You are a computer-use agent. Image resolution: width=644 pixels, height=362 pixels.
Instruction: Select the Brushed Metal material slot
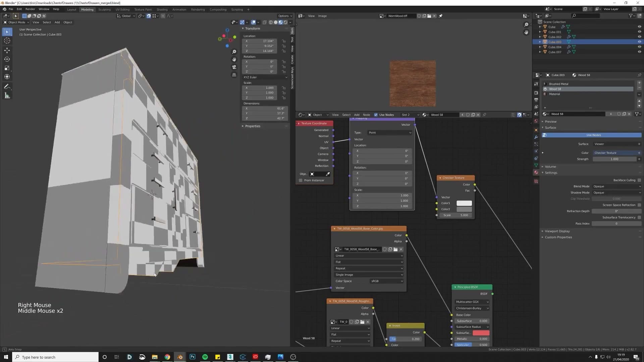(588, 84)
